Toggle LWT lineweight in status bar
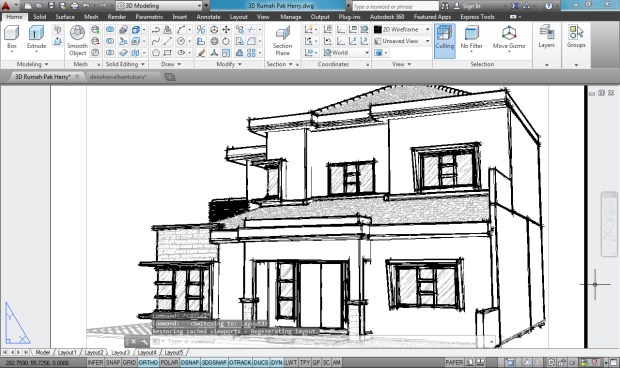The width and height of the screenshot is (620, 368). point(291,362)
